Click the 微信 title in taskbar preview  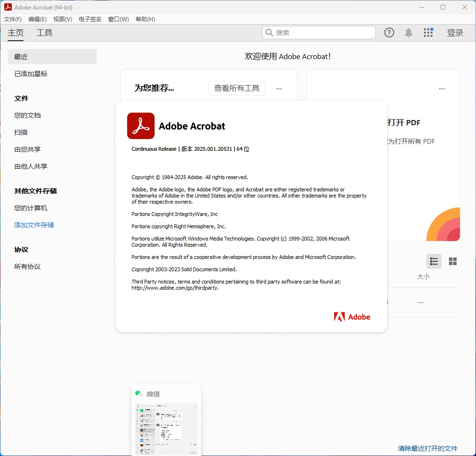pyautogui.click(x=153, y=394)
